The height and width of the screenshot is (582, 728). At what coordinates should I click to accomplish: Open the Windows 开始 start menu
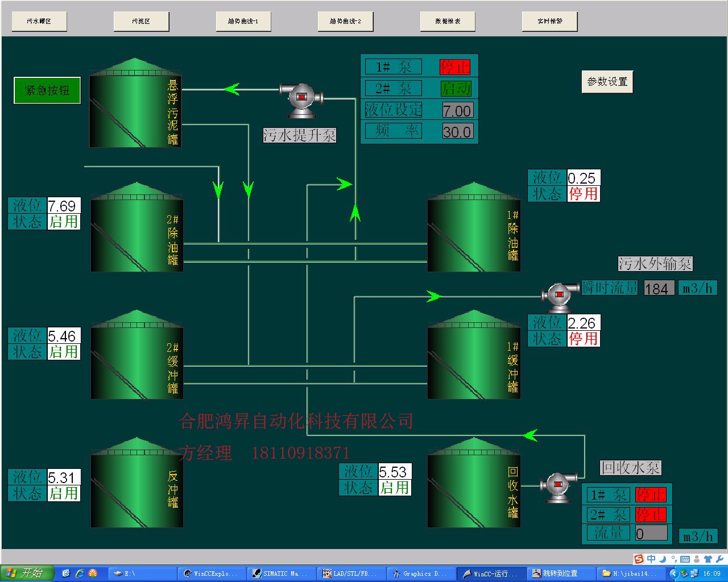(27, 573)
